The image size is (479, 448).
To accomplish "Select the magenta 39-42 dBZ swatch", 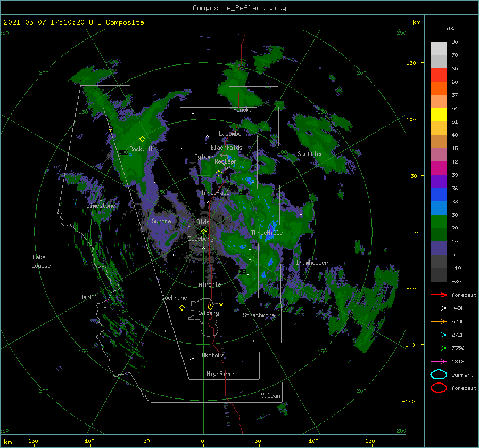I will click(x=439, y=168).
